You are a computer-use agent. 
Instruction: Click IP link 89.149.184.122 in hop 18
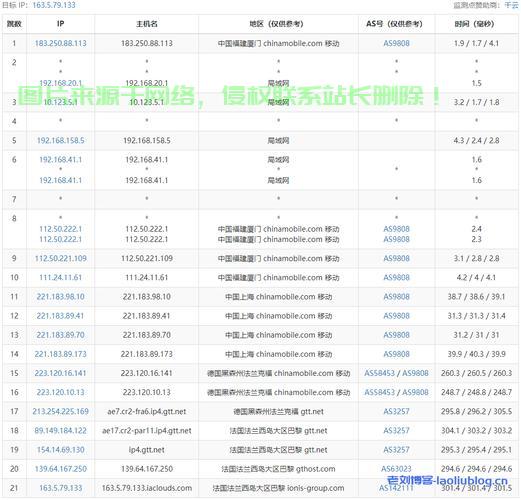pyautogui.click(x=61, y=431)
